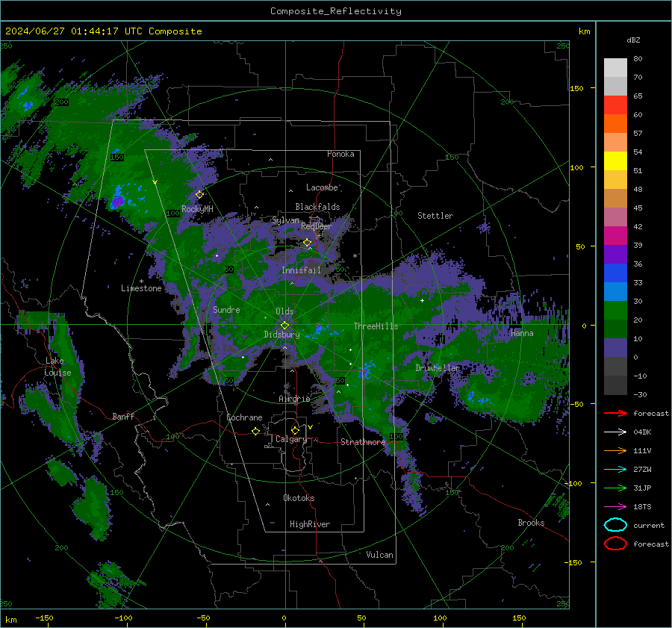The height and width of the screenshot is (628, 672).
Task: Click the Brooks label on map
Action: [x=531, y=523]
